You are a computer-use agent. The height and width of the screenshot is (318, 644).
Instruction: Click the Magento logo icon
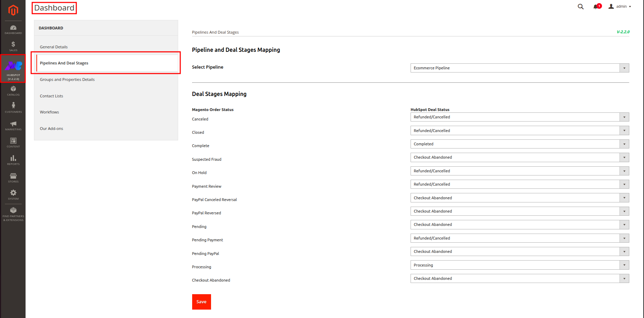click(13, 10)
